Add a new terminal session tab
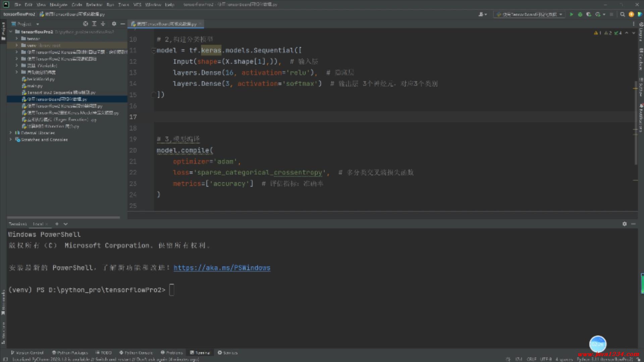The width and height of the screenshot is (644, 362). click(57, 224)
